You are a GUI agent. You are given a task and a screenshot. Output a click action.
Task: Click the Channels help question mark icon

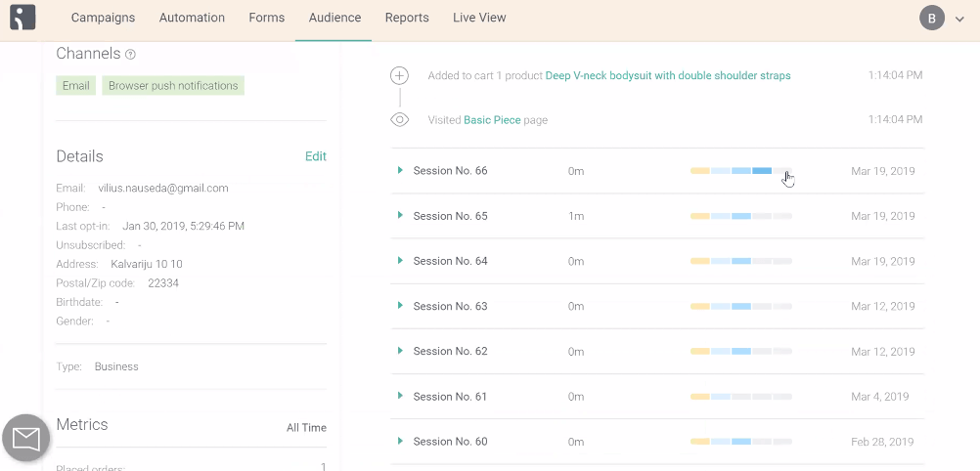click(131, 55)
